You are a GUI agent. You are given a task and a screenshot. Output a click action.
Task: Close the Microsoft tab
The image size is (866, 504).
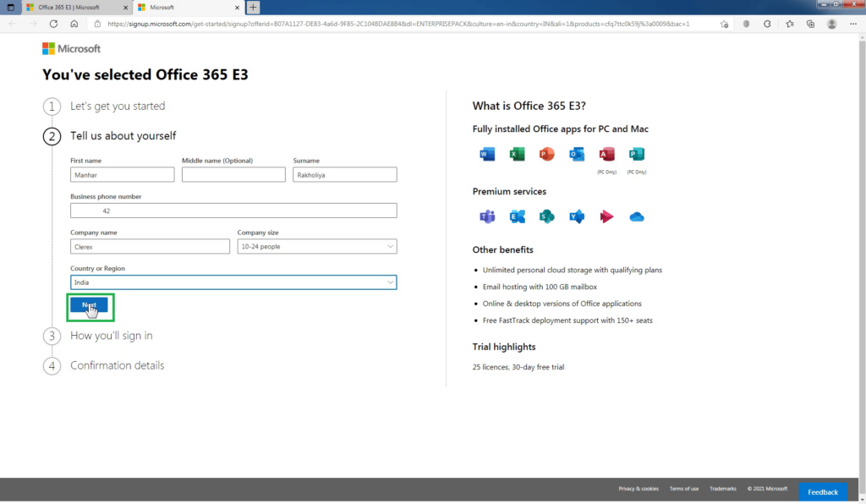pyautogui.click(x=237, y=8)
